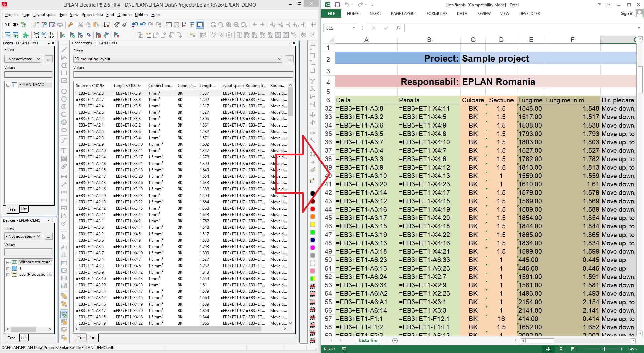Image resolution: width=644 pixels, height=353 pixels.
Task: Open the Utilities menu
Action: [141, 15]
